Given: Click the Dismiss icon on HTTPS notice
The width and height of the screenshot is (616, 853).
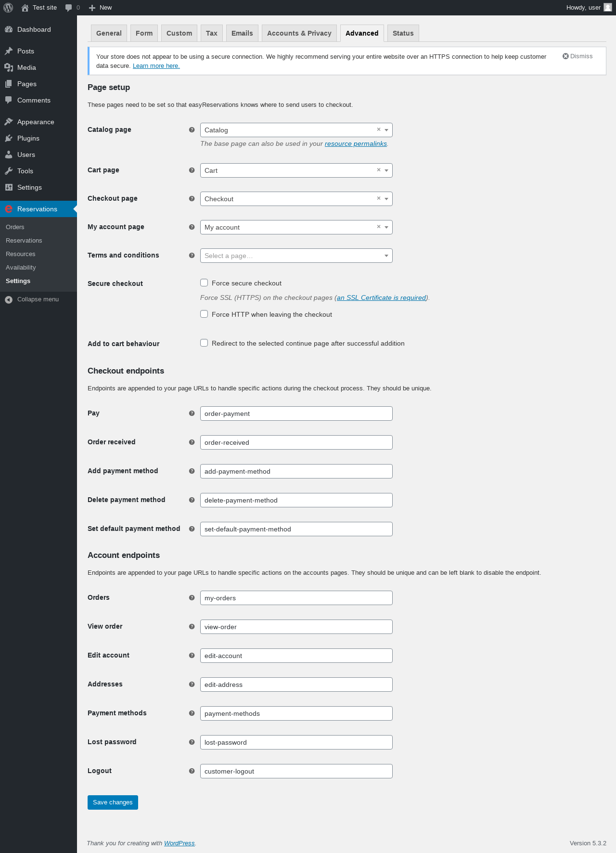Looking at the screenshot, I should point(565,56).
